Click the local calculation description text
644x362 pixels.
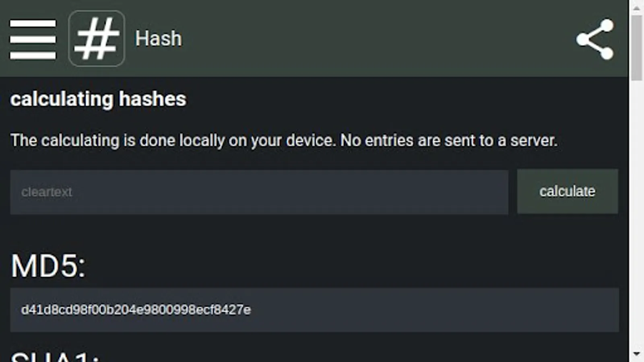coord(284,140)
